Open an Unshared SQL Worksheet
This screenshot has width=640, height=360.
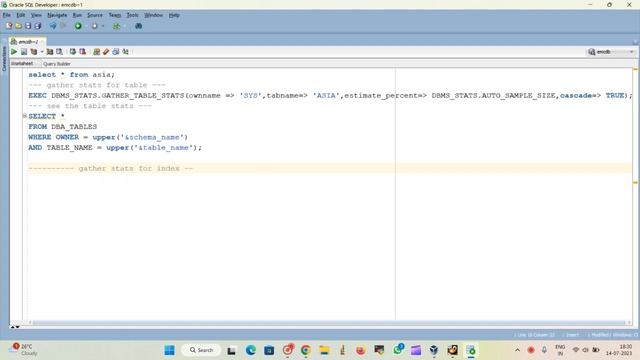[x=96, y=52]
